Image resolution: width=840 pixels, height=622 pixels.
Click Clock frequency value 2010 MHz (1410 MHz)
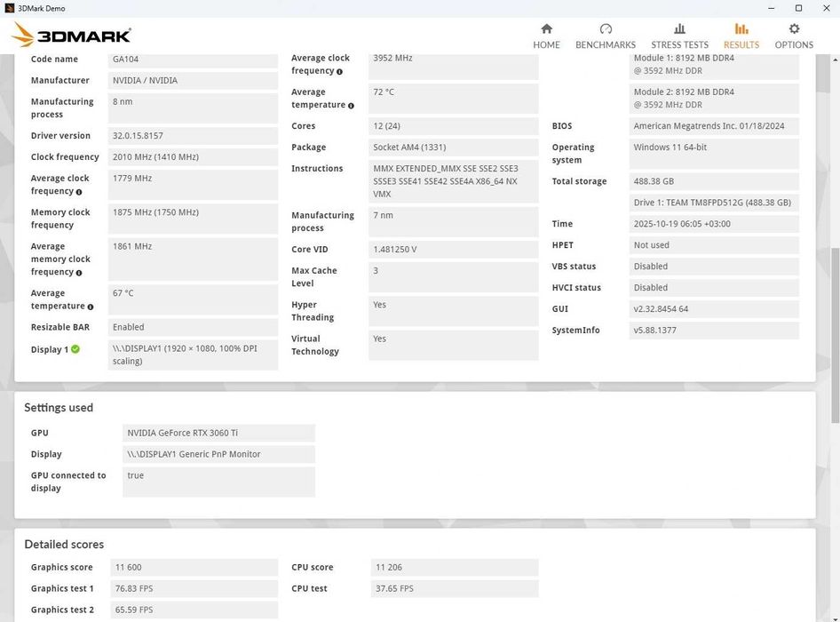tap(193, 157)
